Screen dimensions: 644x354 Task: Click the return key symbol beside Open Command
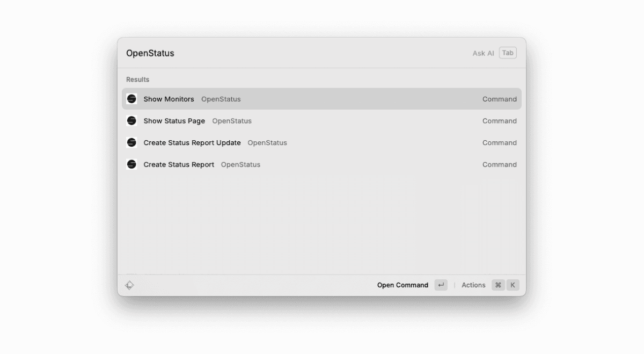pos(440,285)
